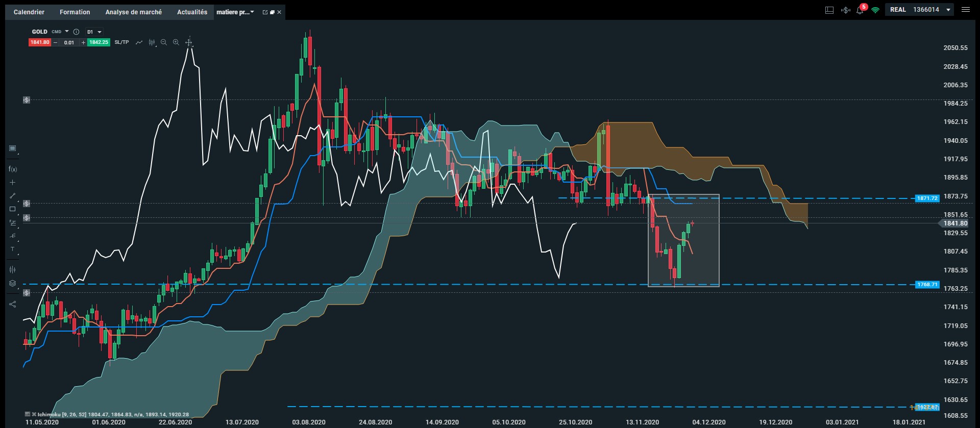Select the trend line drawing tool
Screen dimensions: 980x428
[13, 195]
